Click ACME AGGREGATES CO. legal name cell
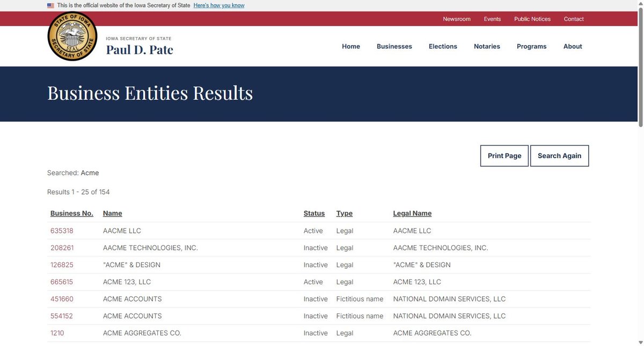The image size is (644, 346). coord(433,333)
